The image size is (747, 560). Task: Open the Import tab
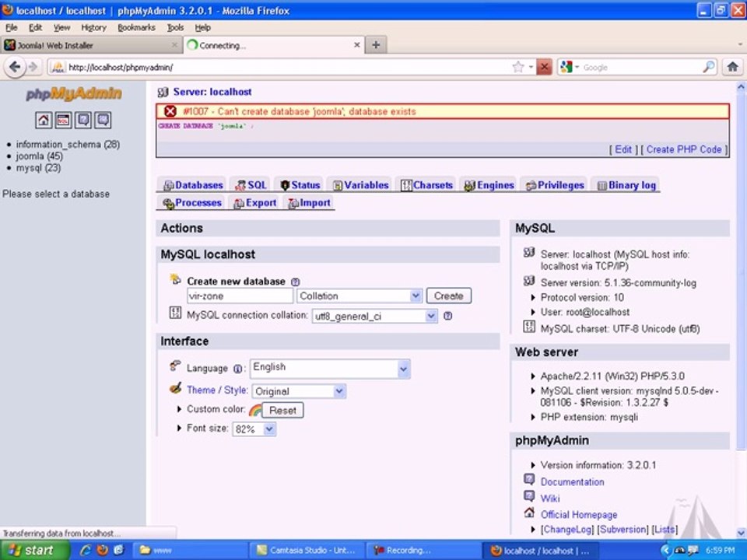310,203
